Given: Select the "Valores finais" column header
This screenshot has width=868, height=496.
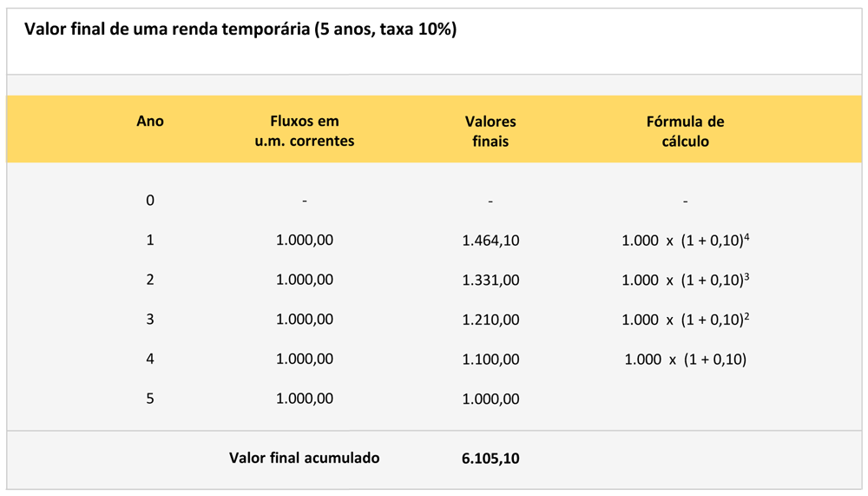Looking at the screenshot, I should pos(490,130).
